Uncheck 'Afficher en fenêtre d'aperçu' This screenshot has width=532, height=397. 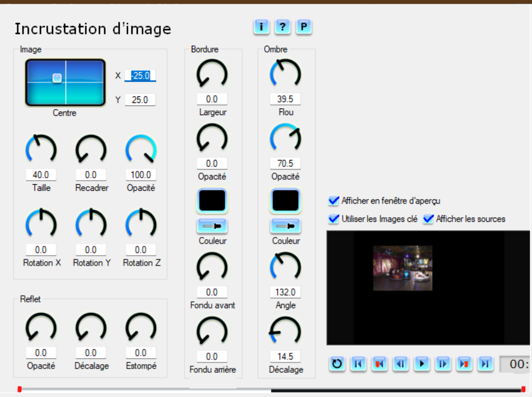pos(334,201)
